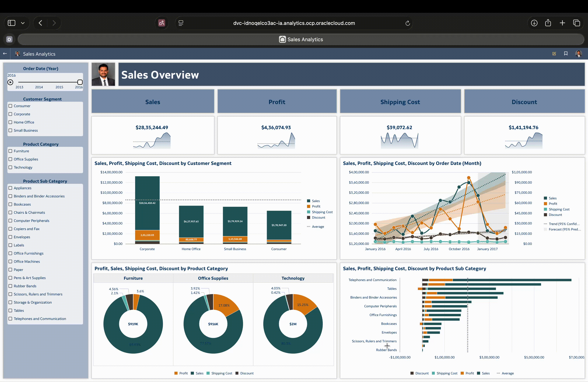Click the Order Date year slider handle
This screenshot has height=382, width=588.
80,82
